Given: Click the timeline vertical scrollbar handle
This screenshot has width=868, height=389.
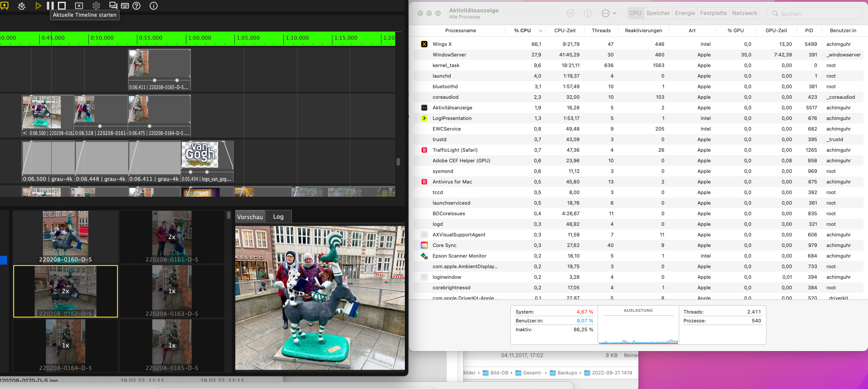Looking at the screenshot, I should coord(398,162).
